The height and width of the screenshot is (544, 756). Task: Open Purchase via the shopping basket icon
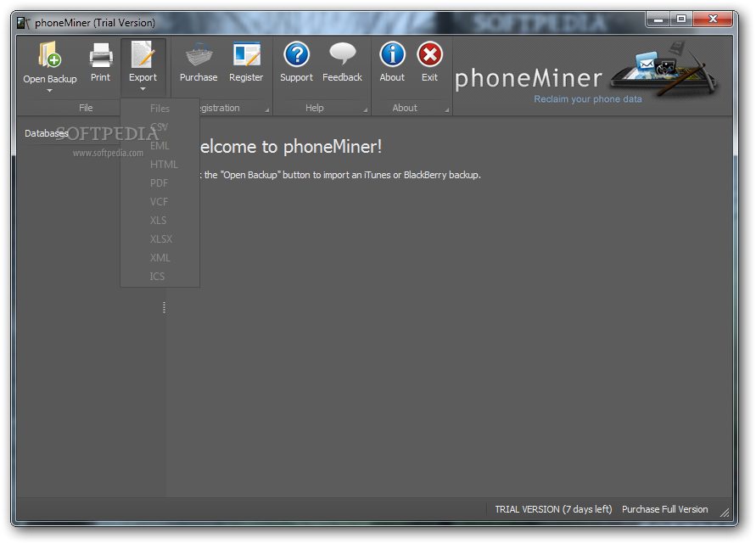pyautogui.click(x=199, y=54)
